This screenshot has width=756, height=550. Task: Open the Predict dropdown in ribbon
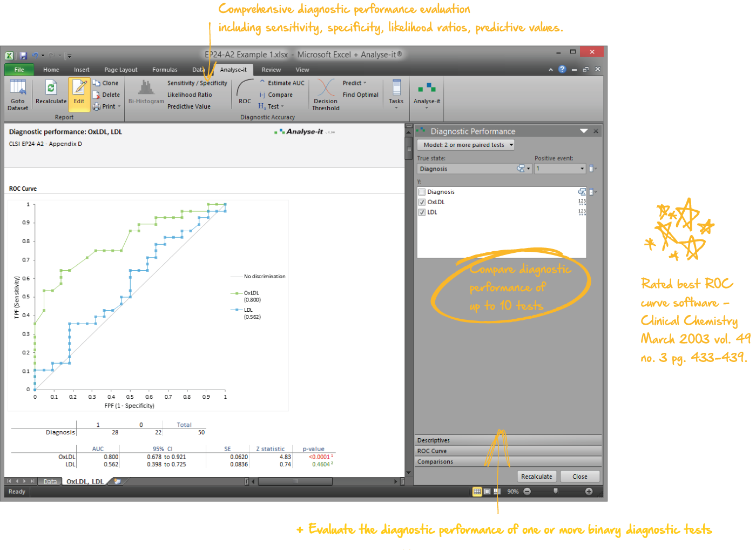click(x=354, y=83)
